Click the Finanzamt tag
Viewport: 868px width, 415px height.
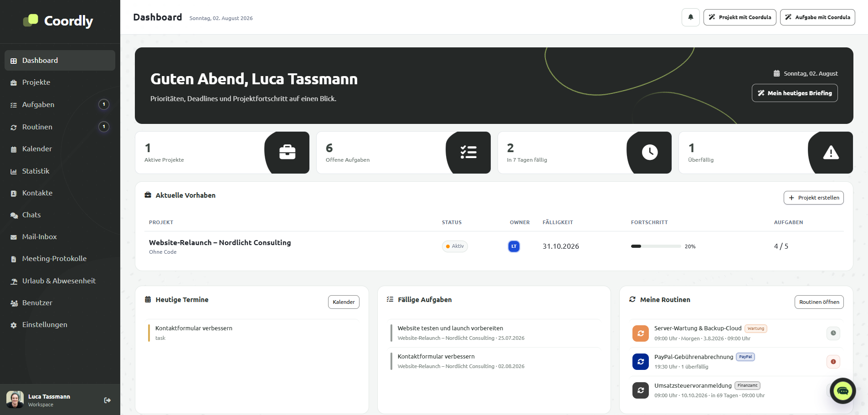pyautogui.click(x=747, y=385)
